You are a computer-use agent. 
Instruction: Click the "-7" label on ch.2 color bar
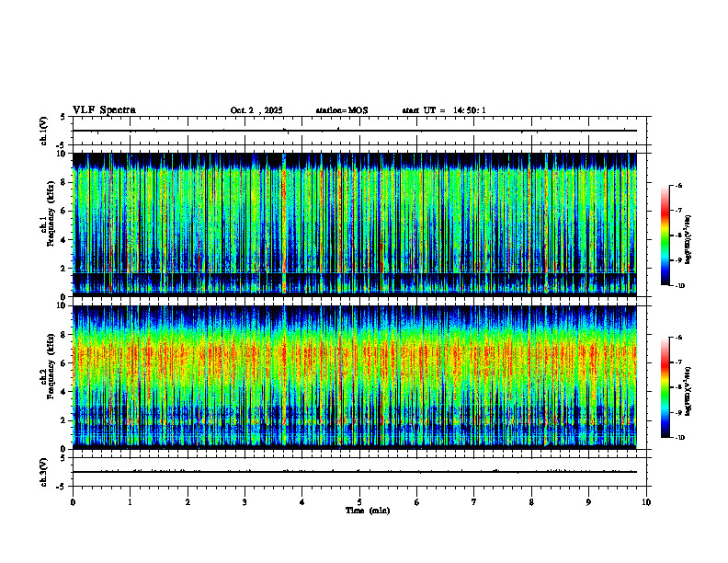pos(678,362)
